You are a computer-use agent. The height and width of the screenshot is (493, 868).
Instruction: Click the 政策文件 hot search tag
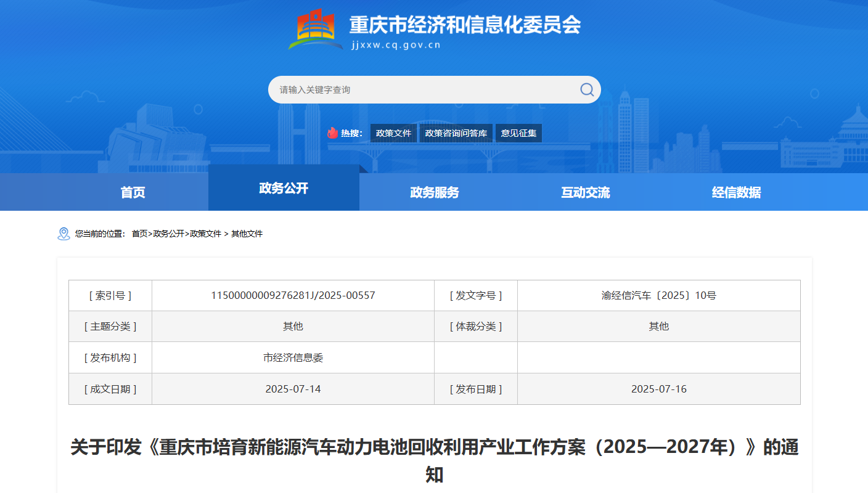click(x=393, y=133)
